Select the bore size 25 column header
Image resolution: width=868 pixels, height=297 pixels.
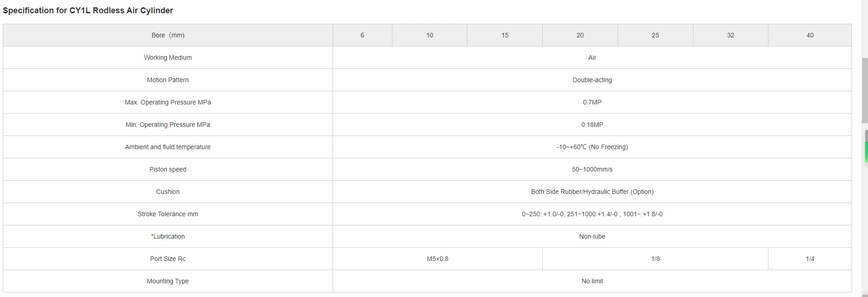click(x=655, y=35)
